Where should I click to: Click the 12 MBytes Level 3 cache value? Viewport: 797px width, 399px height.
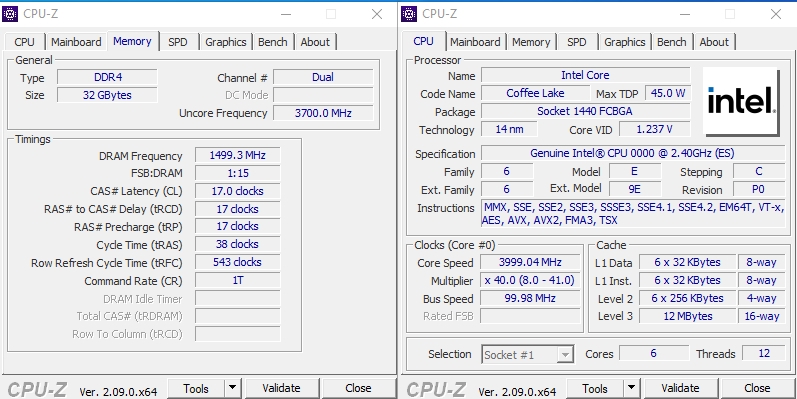point(688,316)
